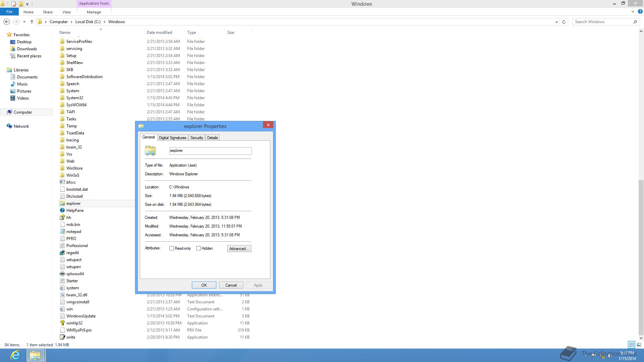Expand the address bar history dropdown
Image resolution: width=644 pixels, height=362 pixels.
[x=556, y=22]
